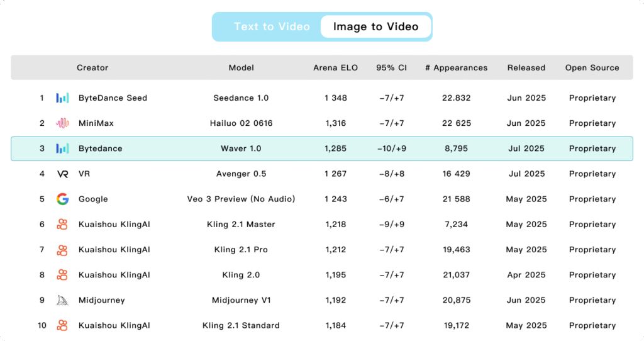Switch to the Text to Video tab
Screen dimensions: 644x341
coord(272,26)
